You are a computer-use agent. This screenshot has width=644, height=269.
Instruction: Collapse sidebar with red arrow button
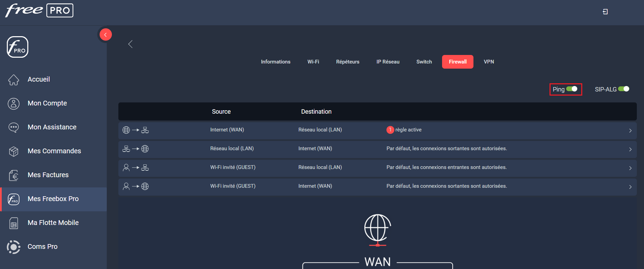pos(105,34)
